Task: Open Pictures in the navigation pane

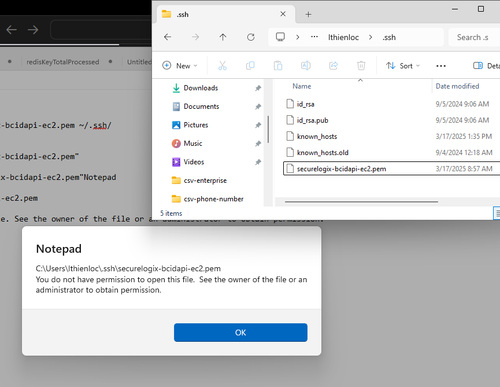Action: tap(196, 125)
